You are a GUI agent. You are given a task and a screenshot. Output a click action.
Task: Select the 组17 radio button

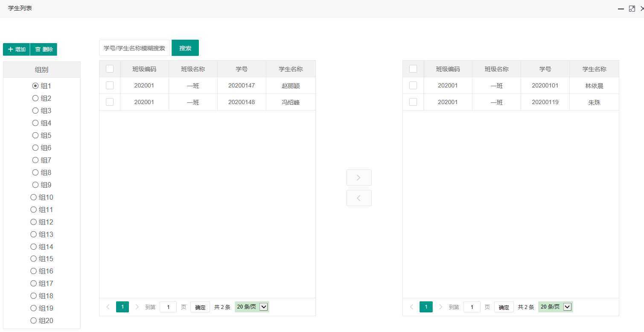[x=34, y=283]
